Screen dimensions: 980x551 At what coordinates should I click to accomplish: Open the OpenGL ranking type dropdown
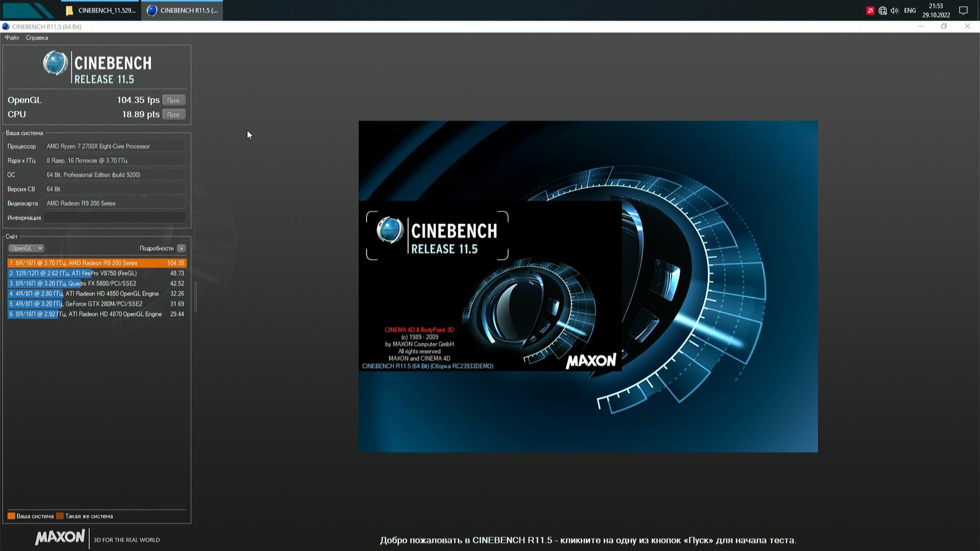[x=26, y=248]
